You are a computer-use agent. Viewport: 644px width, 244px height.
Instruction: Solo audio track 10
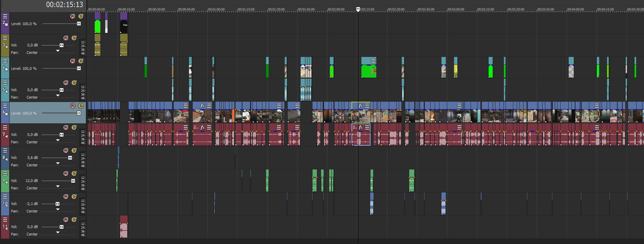tap(74, 197)
